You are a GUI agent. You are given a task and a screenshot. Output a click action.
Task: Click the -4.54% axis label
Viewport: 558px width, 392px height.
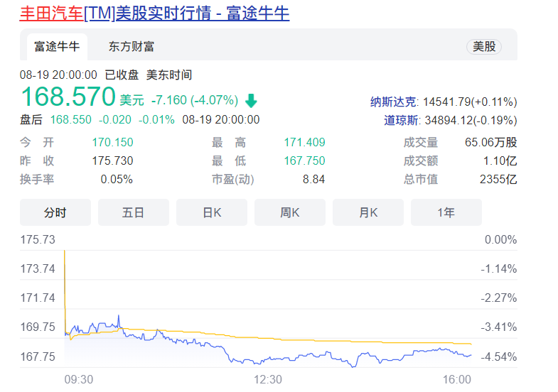tap(499, 356)
